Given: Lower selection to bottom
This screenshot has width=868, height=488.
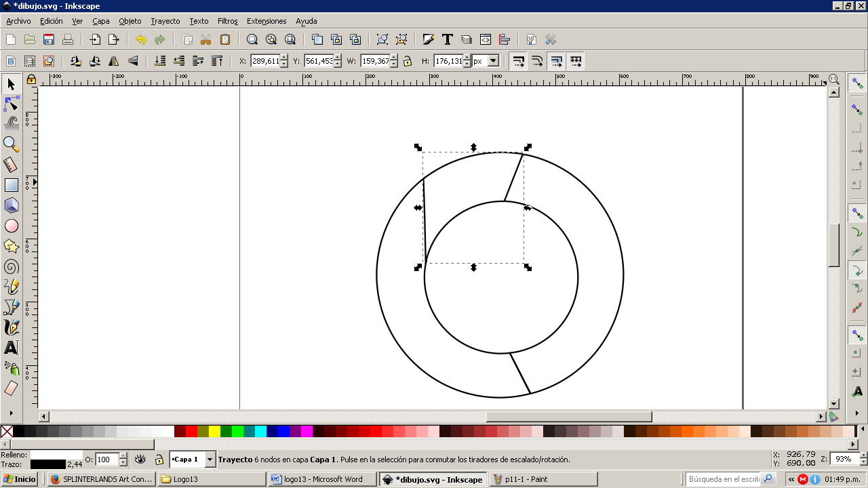Looking at the screenshot, I should point(160,61).
